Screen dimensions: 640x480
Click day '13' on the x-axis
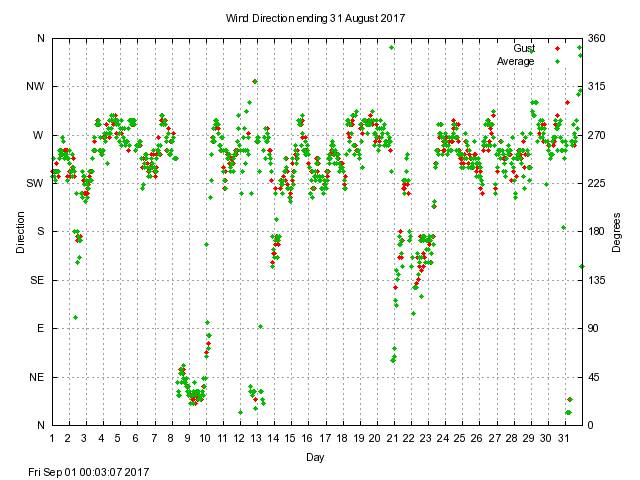pyautogui.click(x=256, y=438)
